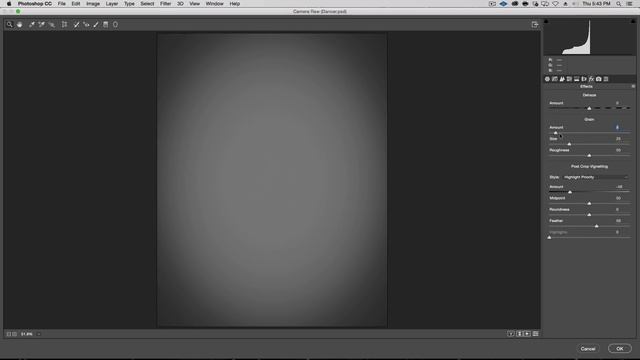
Task: Open the Tone Curve panel tab
Action: click(x=555, y=79)
